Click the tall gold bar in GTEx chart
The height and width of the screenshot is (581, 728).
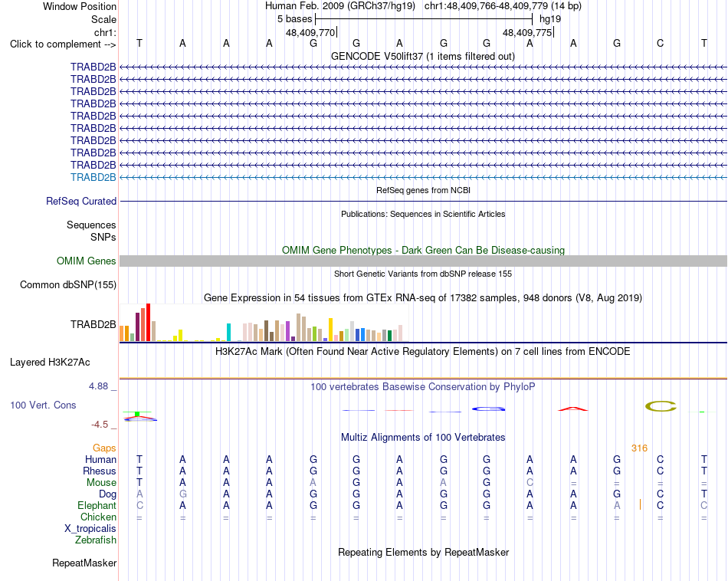click(x=330, y=330)
